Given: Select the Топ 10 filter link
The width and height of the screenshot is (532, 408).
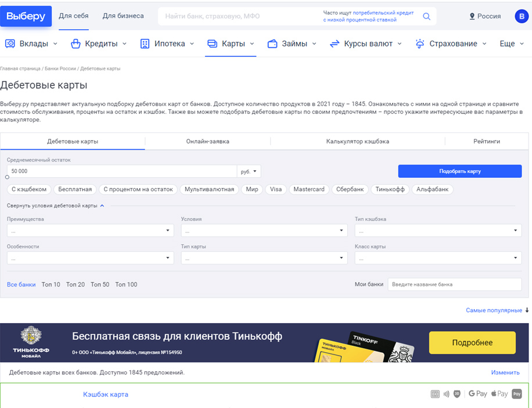Looking at the screenshot, I should click(x=51, y=284).
